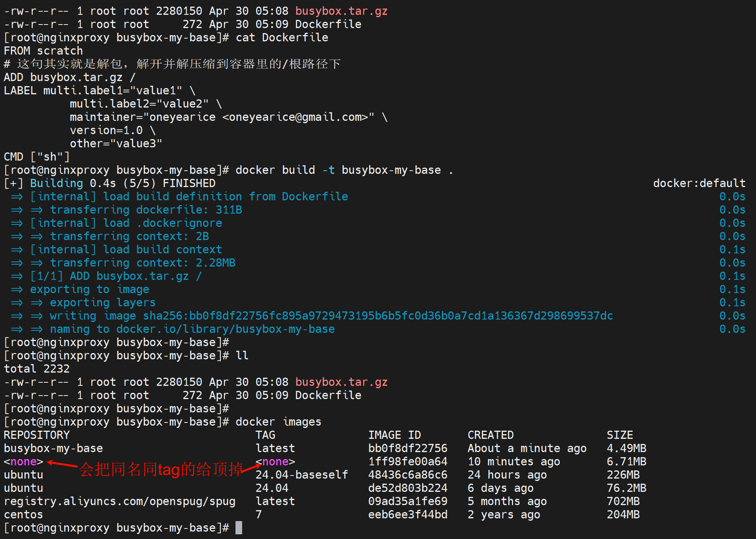Click the cursor block at the last prompt

tap(239, 528)
